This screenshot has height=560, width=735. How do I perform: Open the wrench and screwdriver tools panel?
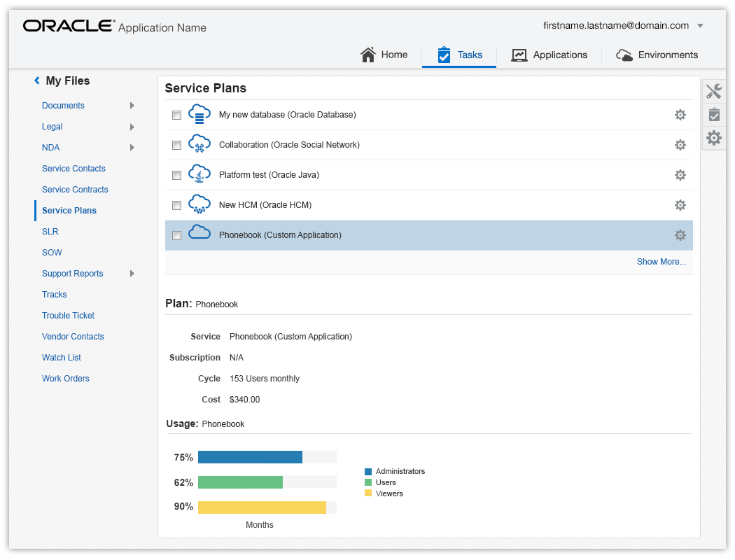tap(714, 91)
